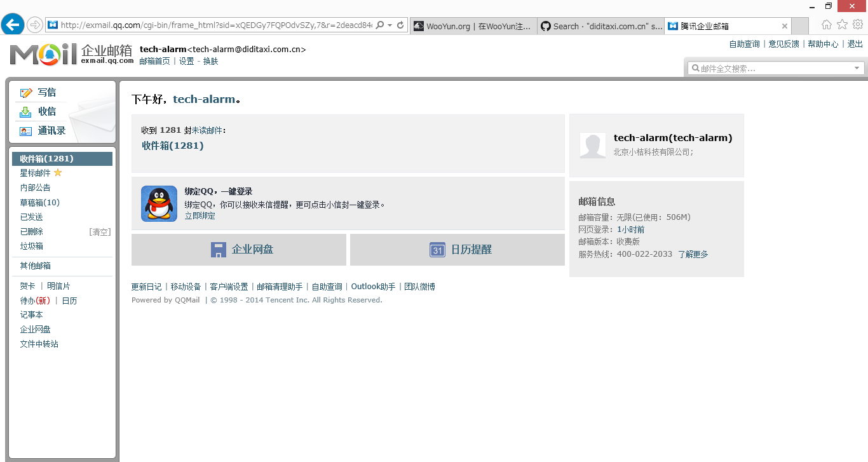Open 贺卡 greeting cards link
The height and width of the screenshot is (462, 868).
[27, 286]
